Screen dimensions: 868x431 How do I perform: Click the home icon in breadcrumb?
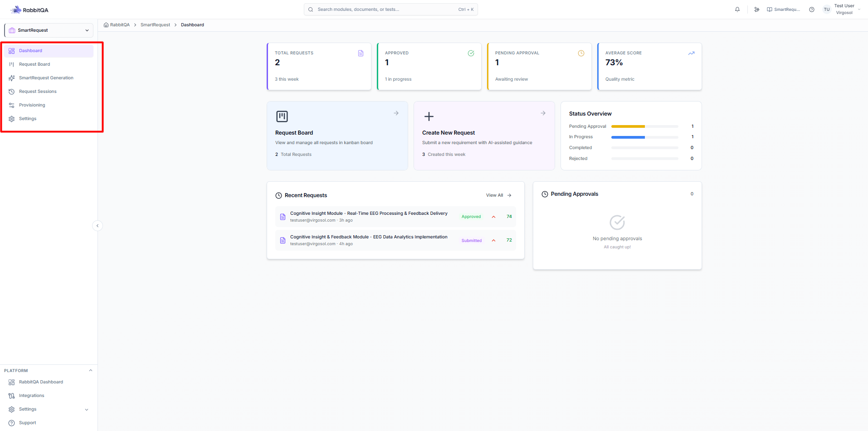click(106, 25)
